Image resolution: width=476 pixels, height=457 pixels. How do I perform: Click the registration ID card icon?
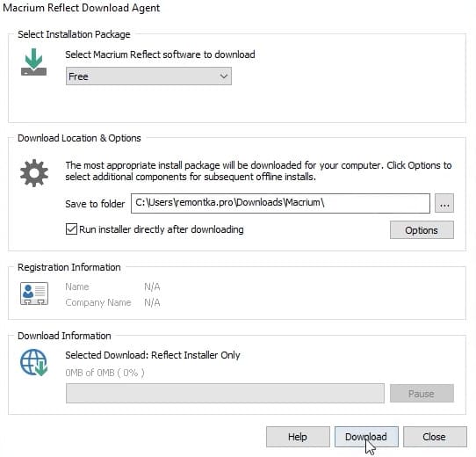[34, 294]
